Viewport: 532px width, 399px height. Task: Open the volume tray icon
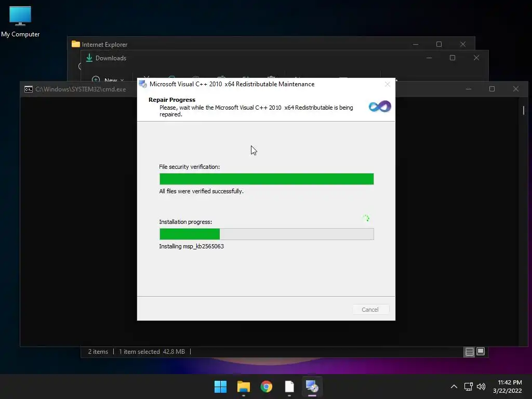point(481,387)
